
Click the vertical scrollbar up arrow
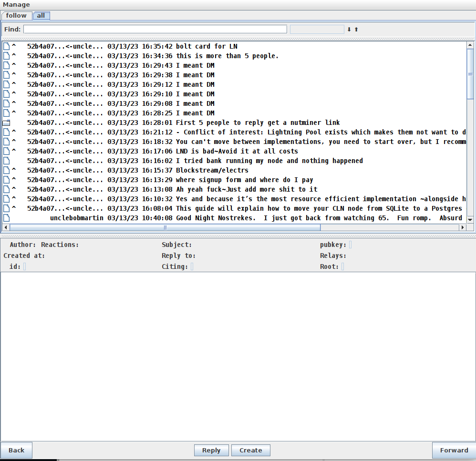(x=470, y=45)
